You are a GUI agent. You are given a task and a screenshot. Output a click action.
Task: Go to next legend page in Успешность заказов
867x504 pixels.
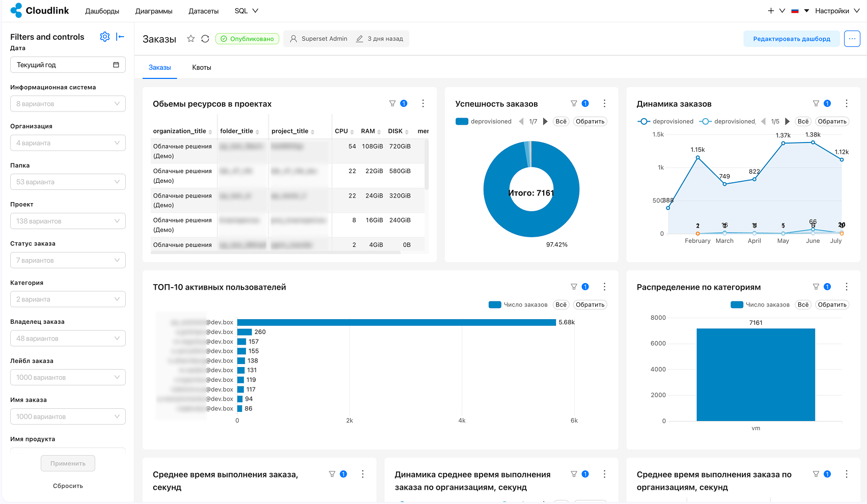[x=545, y=121]
